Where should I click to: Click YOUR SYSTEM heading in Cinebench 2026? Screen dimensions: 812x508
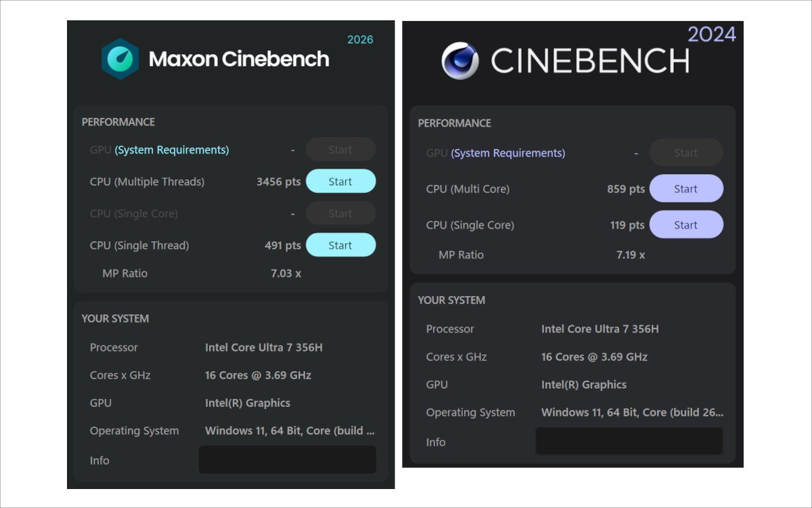(116, 318)
